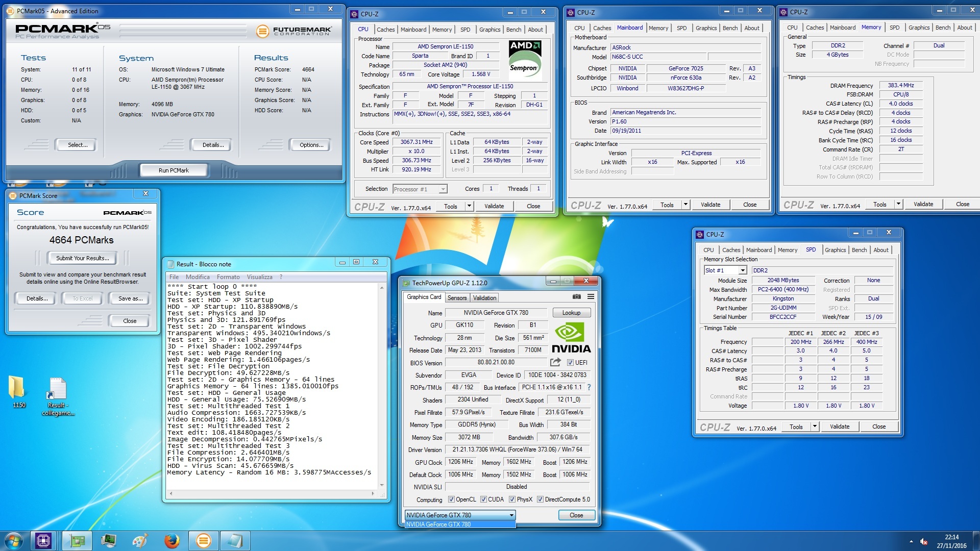This screenshot has height=551, width=980.
Task: Click Notepad vertical scrollbar down arrow
Action: (x=381, y=485)
